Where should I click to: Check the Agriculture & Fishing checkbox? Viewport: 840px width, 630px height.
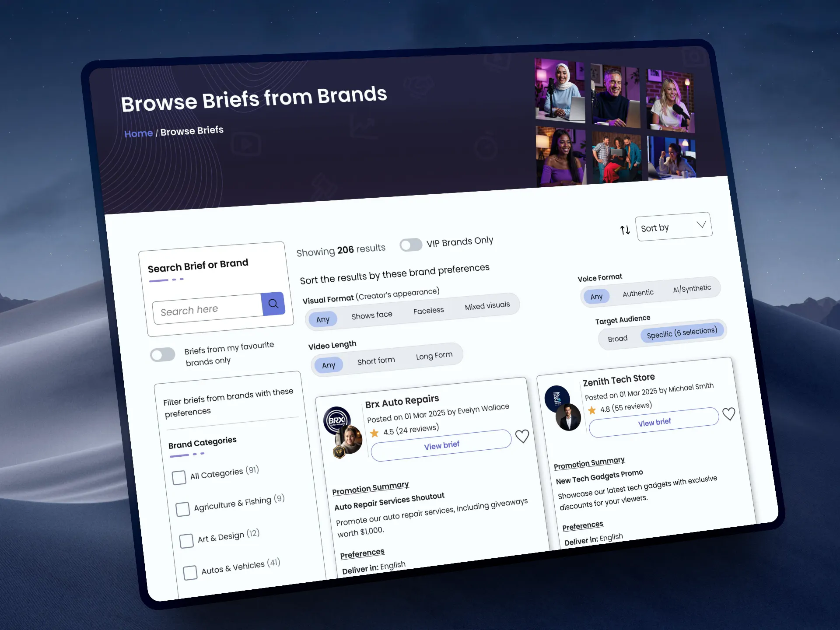coord(182,509)
